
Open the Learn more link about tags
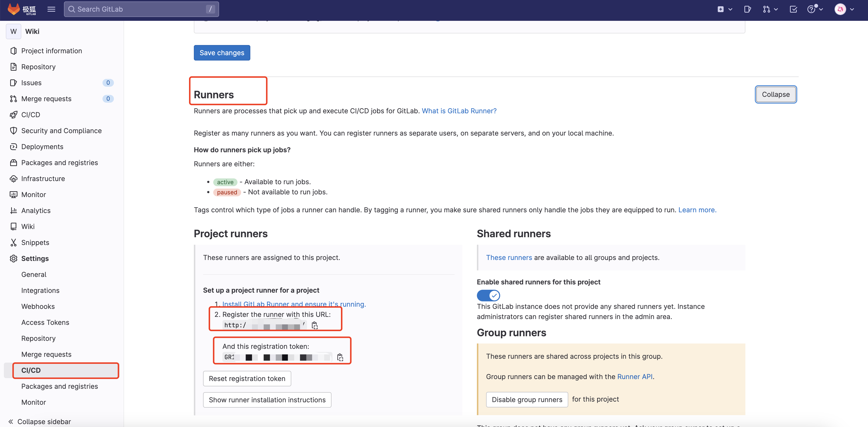697,210
